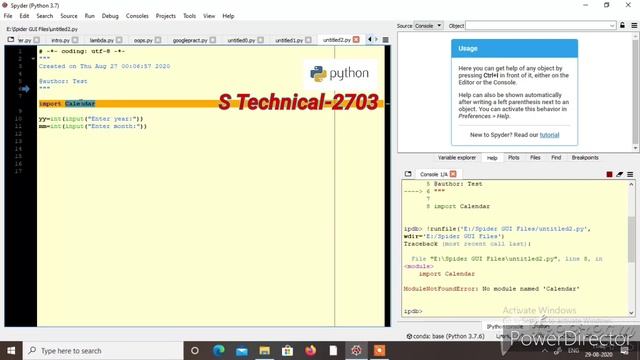Open Cortana circle on taskbar
640x360 pixels.
[x=195, y=351]
